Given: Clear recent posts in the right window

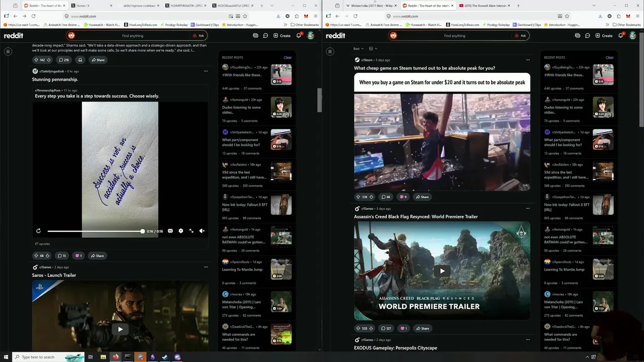Looking at the screenshot, I should pyautogui.click(x=610, y=57).
